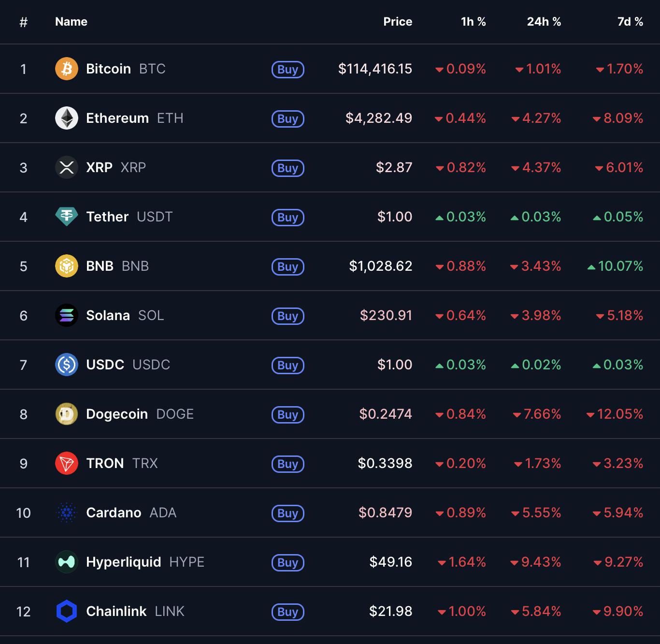
Task: Click the Chainlink hexagon logo icon
Action: (x=67, y=611)
